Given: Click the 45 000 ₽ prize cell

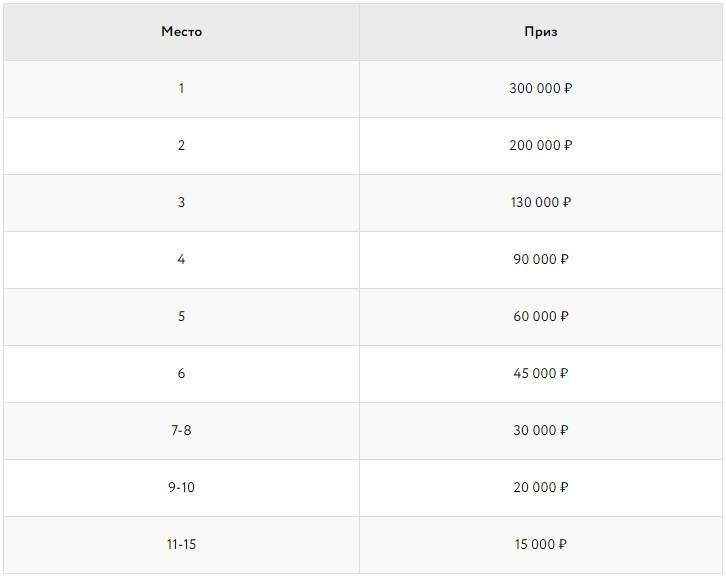Looking at the screenshot, I should click(541, 374).
